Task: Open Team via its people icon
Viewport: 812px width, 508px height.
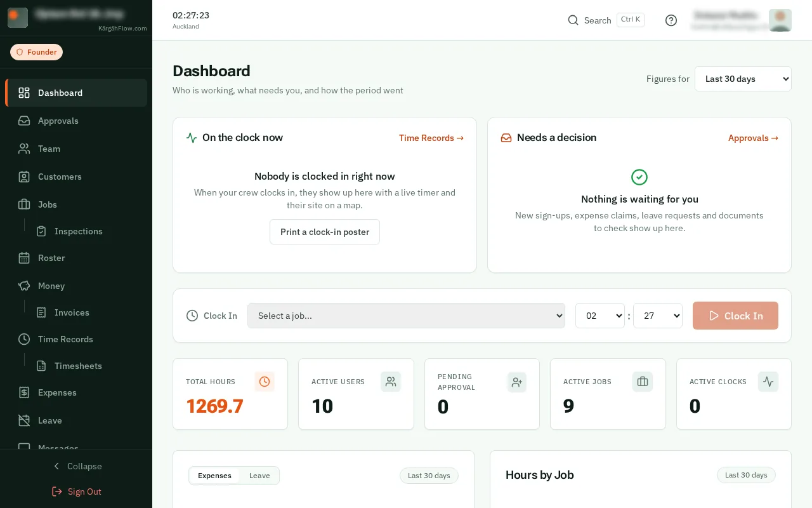Action: [24, 149]
